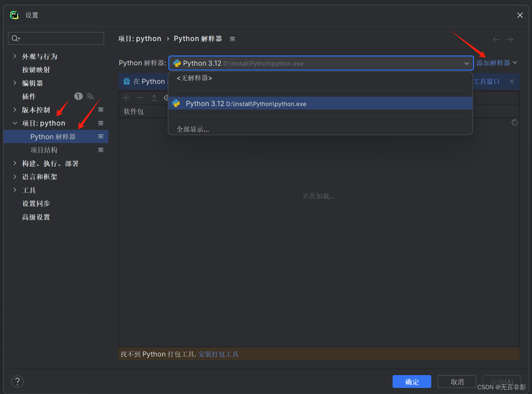Dismiss the banner with its X icon
Viewport: 532px width, 394px height.
[x=512, y=81]
